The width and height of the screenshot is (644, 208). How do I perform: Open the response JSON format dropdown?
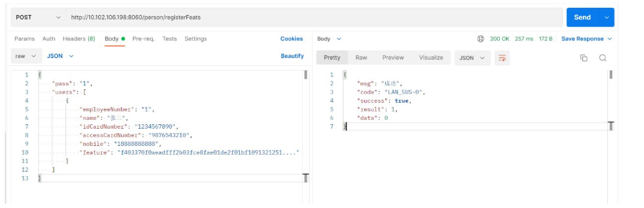coord(472,58)
